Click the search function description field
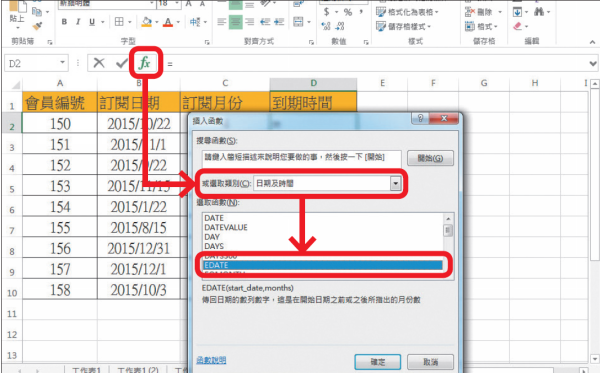The image size is (600, 373). tap(302, 158)
